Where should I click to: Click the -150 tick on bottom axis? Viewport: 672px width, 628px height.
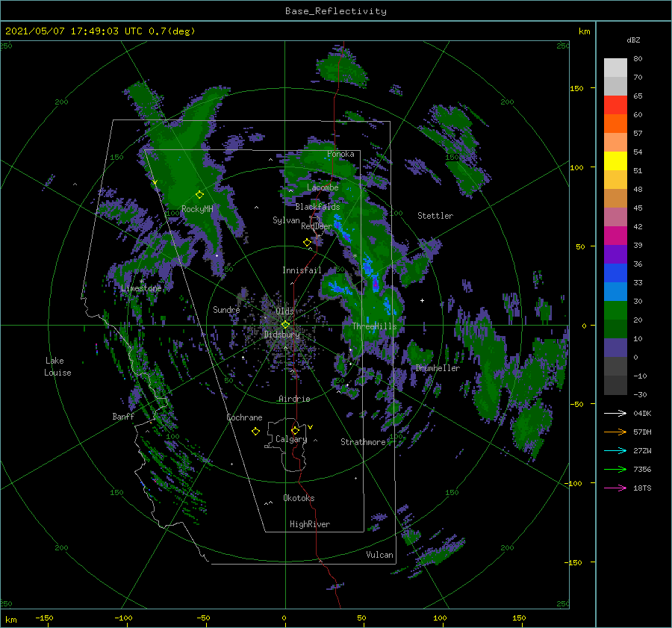pos(44,618)
